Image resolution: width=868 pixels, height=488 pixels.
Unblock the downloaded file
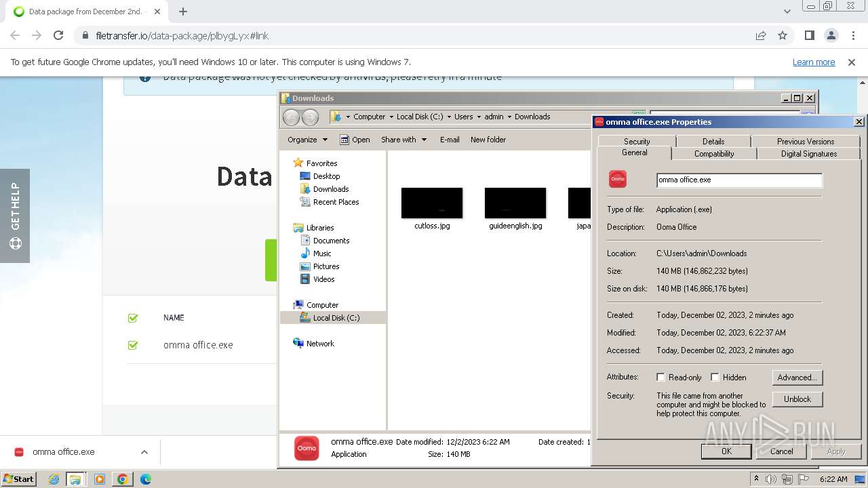797,399
